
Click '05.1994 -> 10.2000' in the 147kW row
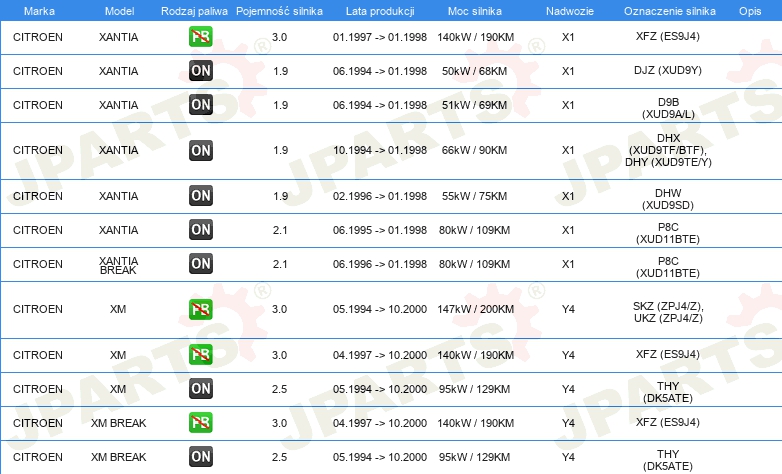coord(380,309)
